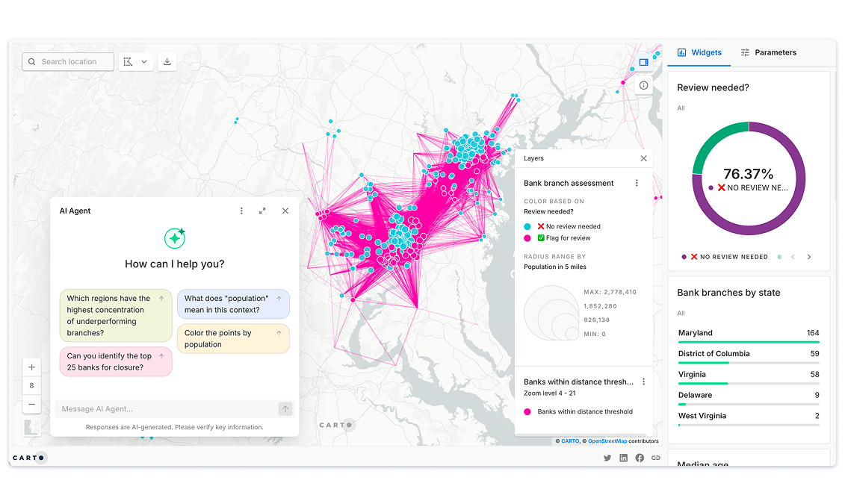Viewport: 845px width, 504px height.
Task: Toggle the layers panel icon on map
Action: click(x=643, y=63)
